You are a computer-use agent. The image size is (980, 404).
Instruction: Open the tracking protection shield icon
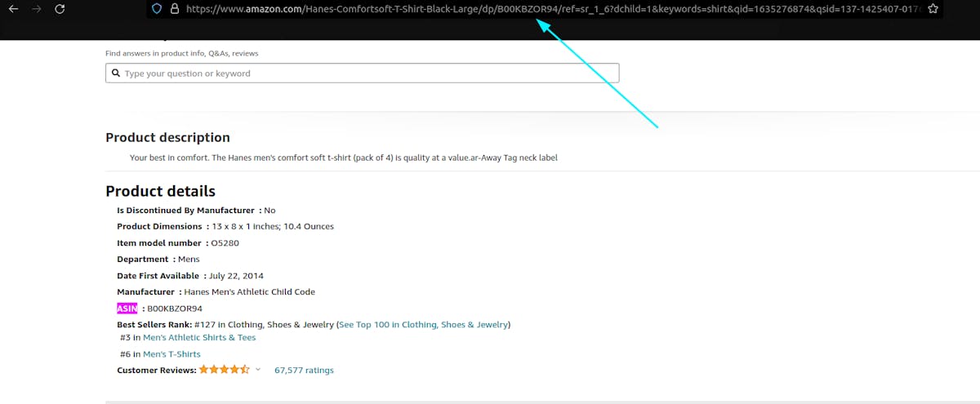(158, 9)
